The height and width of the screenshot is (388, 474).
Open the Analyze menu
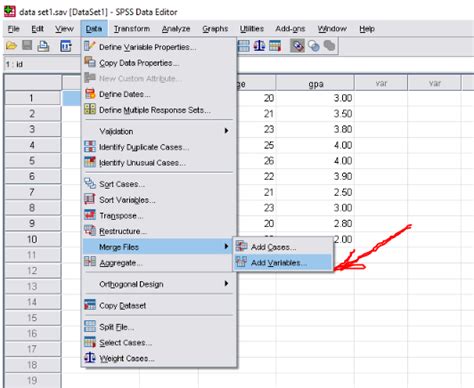click(x=176, y=29)
